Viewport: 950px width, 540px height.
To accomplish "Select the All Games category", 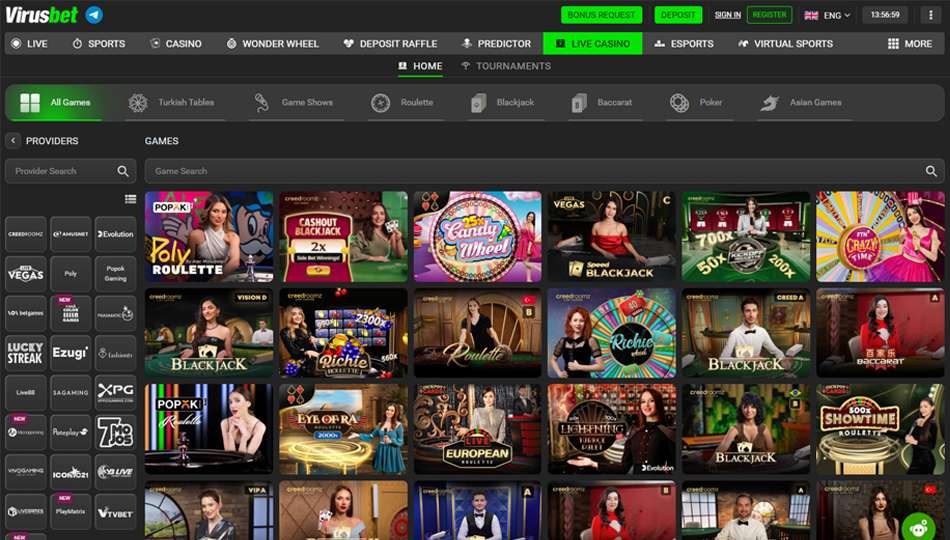I will (x=55, y=102).
